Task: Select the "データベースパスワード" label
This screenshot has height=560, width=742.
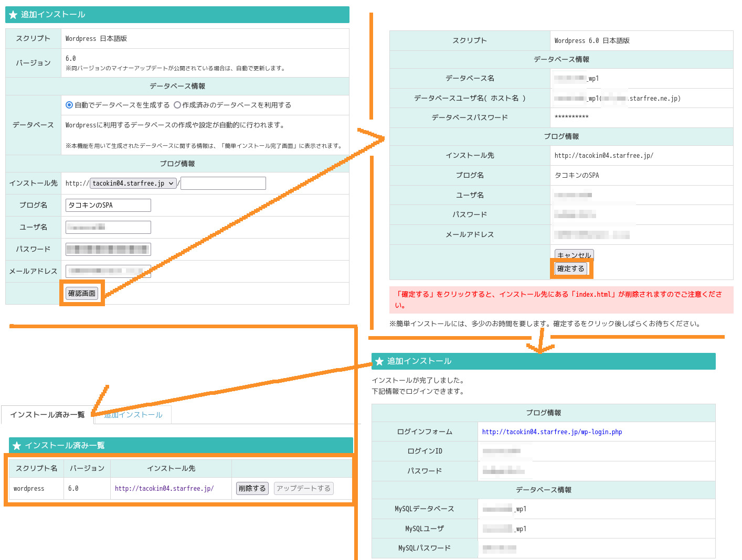Action: pyautogui.click(x=470, y=117)
